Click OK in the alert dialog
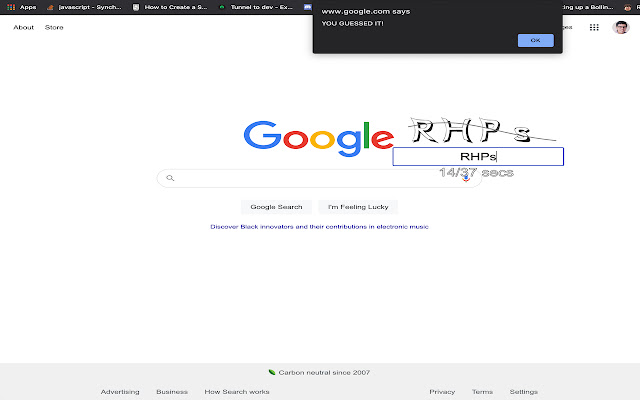 coord(536,40)
